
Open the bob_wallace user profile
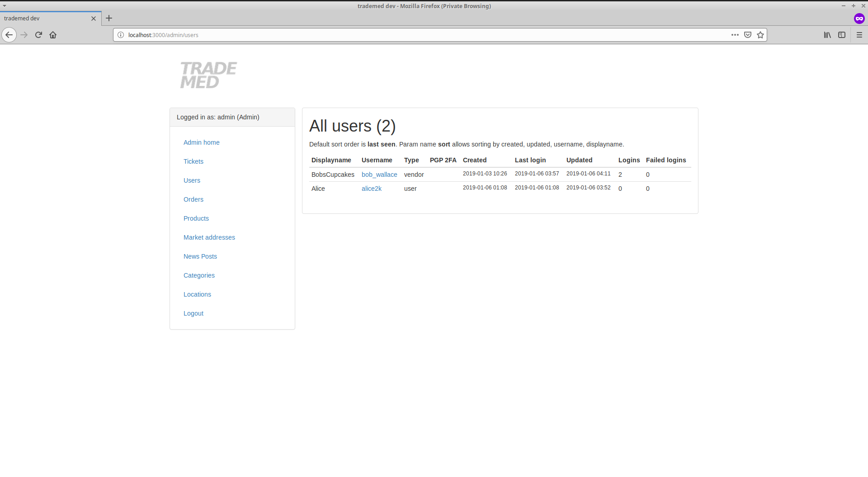click(x=379, y=175)
